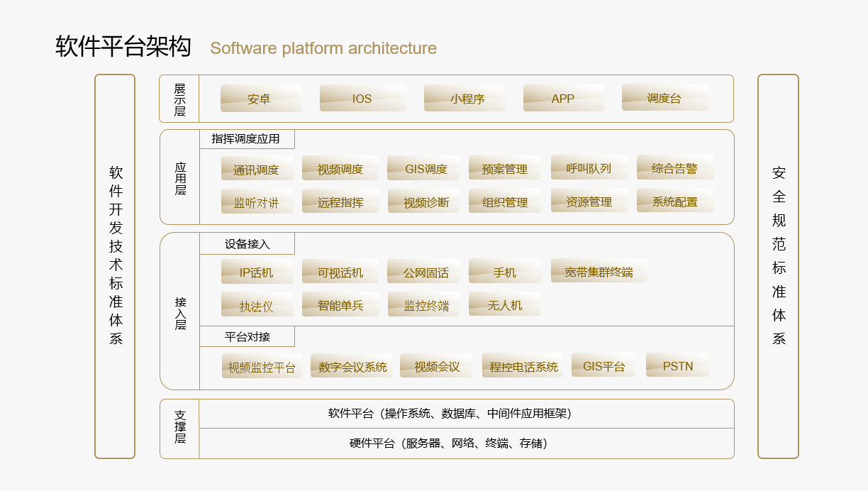Click the 宽带集群终端 block

599,272
